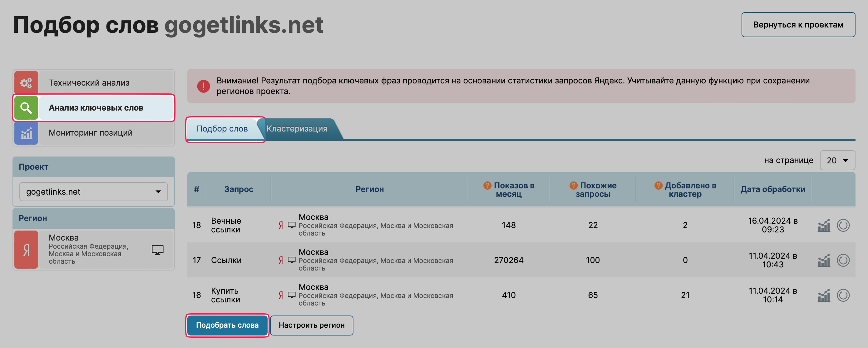This screenshot has height=348, width=868.
Task: Switch to the Кластеризация tab
Action: (297, 129)
